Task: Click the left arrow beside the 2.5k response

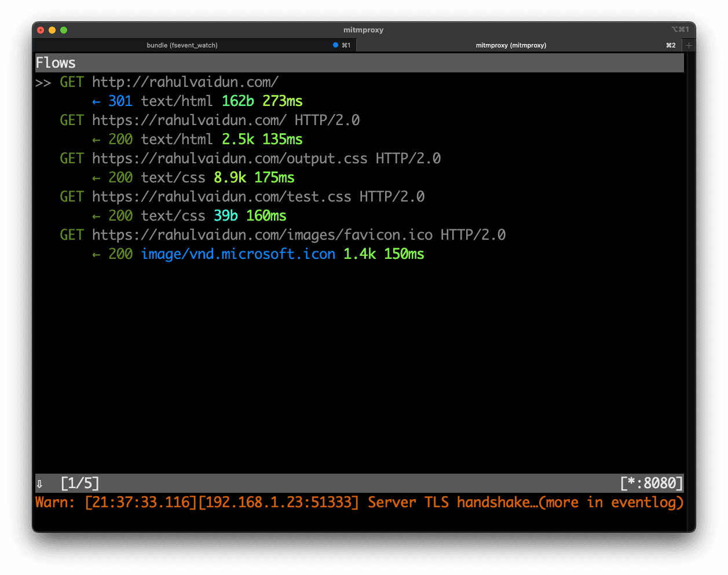Action: point(96,140)
